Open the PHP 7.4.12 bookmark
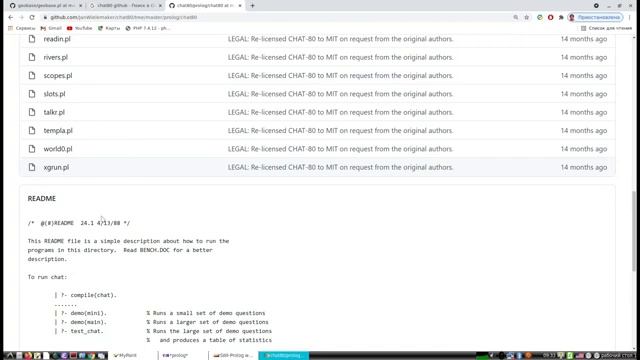640x360 pixels. click(147, 28)
